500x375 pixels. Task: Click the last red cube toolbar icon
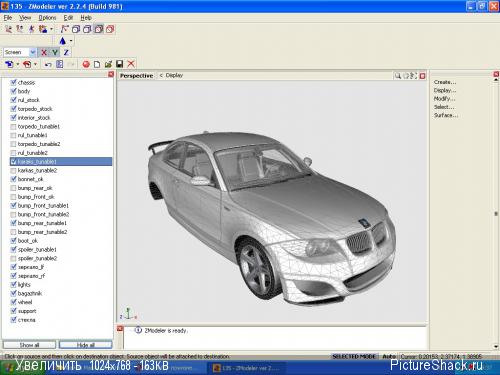pos(110,29)
